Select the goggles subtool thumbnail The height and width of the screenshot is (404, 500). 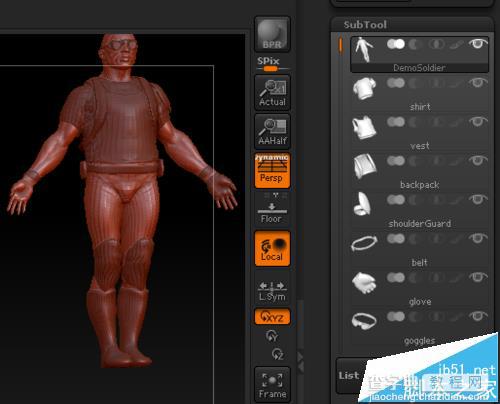364,320
